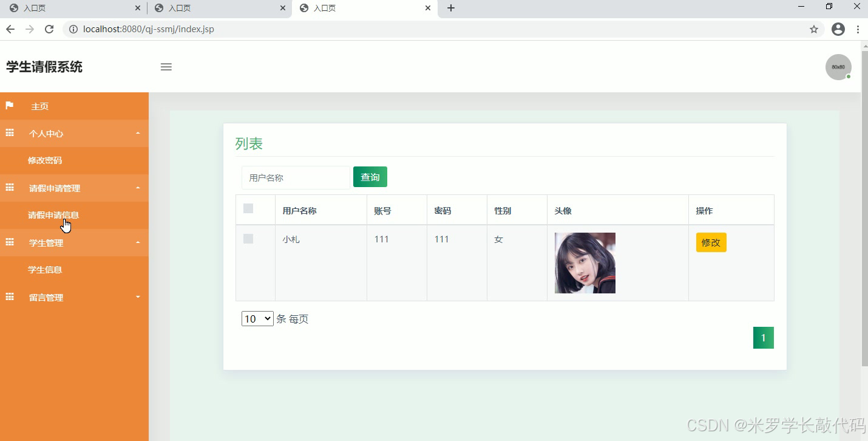The width and height of the screenshot is (868, 441).
Task: Click the grid icon next to 请假申请管理
Action: point(9,188)
